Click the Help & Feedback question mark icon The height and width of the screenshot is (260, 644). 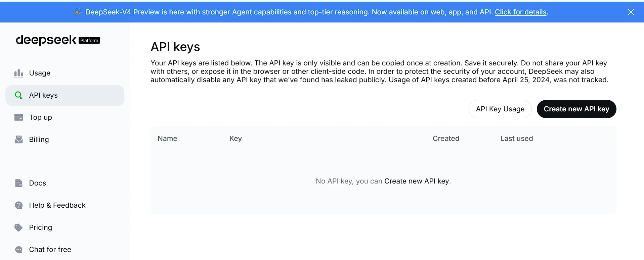[x=19, y=205]
